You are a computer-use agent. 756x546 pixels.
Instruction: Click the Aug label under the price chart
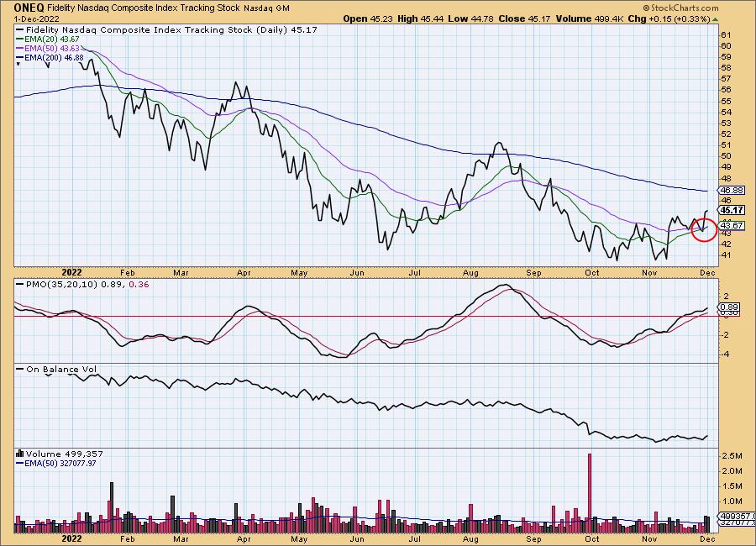click(470, 272)
